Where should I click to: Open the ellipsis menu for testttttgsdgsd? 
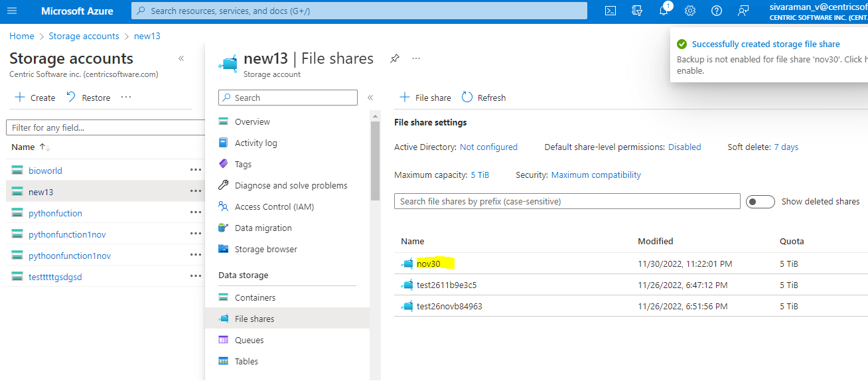click(x=196, y=276)
